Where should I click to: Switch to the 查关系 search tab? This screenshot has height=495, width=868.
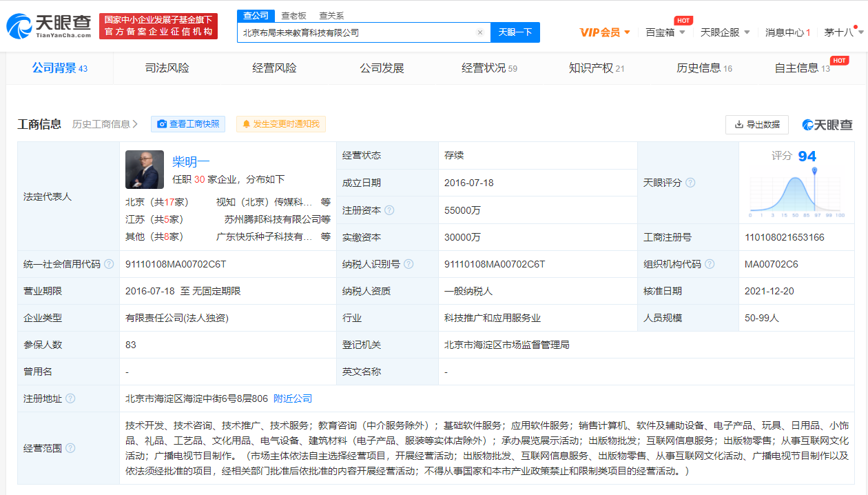coord(331,16)
